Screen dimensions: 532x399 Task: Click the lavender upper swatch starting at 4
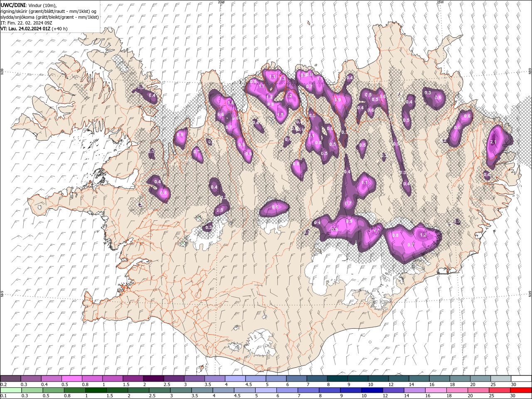click(x=235, y=379)
